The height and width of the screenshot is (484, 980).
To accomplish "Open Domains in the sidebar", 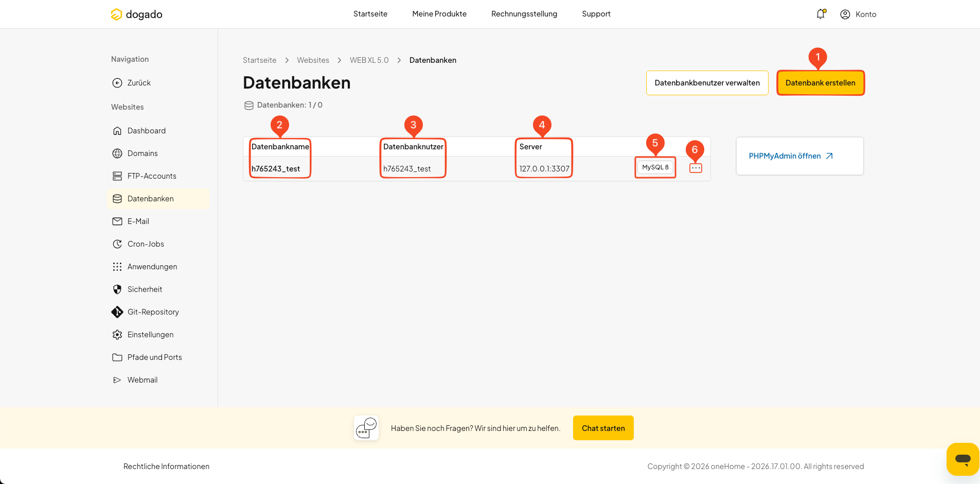I will click(x=158, y=153).
